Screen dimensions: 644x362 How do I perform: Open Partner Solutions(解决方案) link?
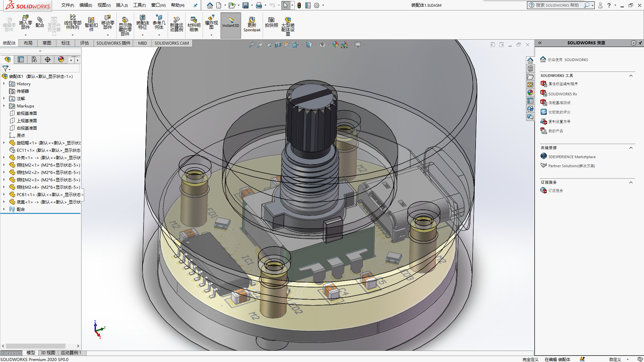[572, 166]
